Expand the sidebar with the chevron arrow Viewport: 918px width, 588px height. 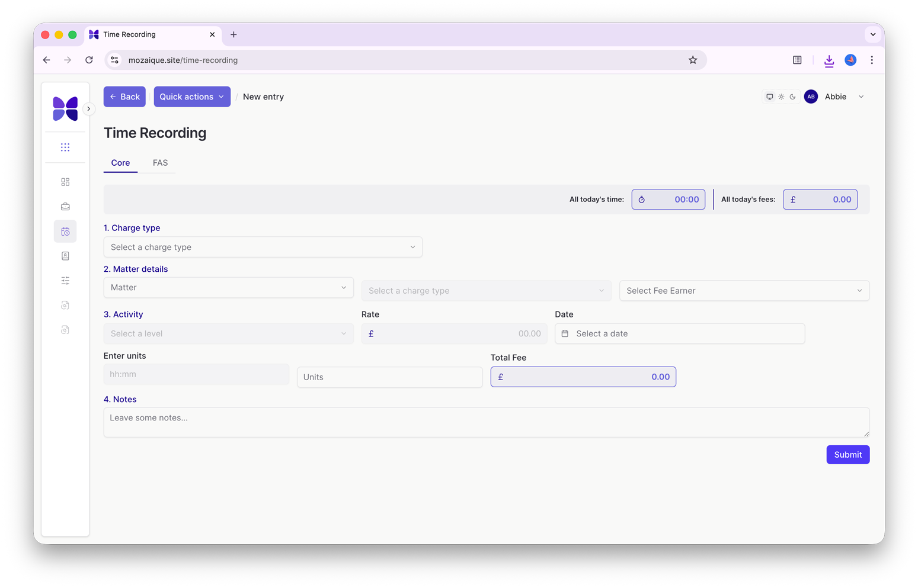(89, 109)
